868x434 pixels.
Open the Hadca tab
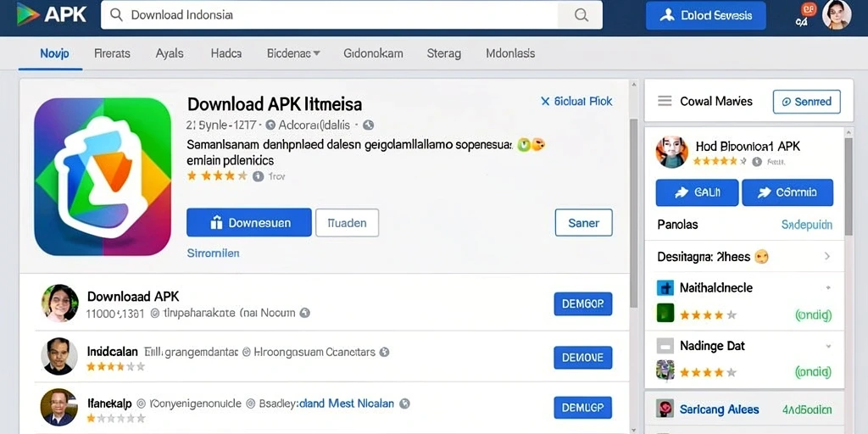point(225,53)
